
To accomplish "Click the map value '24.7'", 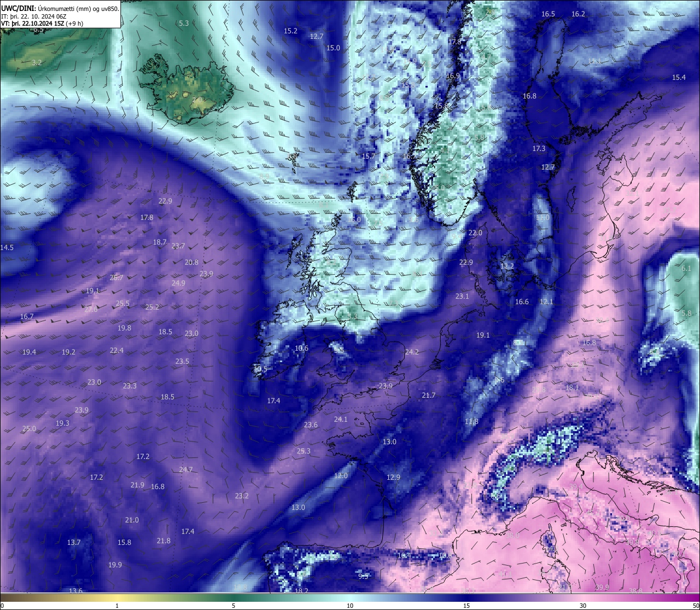I will point(186,469).
